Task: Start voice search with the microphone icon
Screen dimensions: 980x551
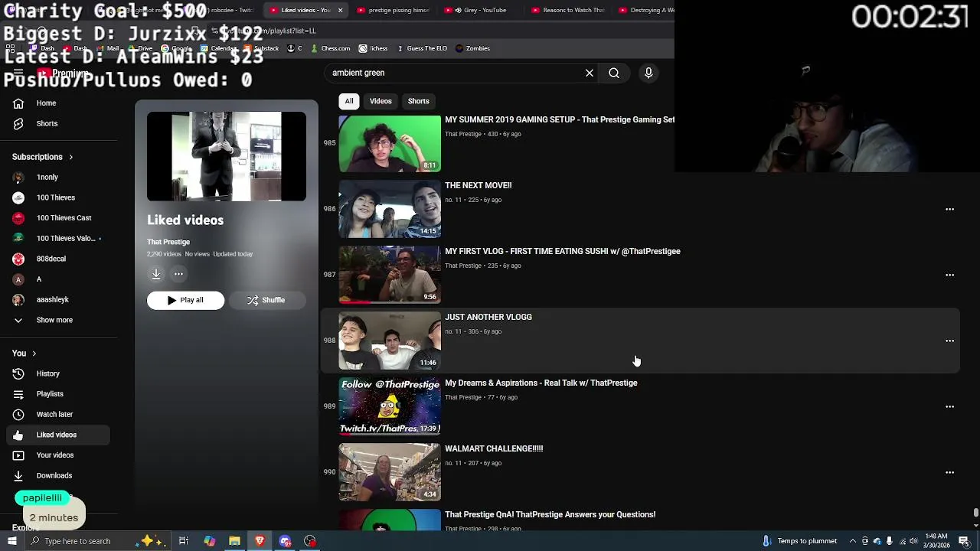Action: click(x=648, y=73)
